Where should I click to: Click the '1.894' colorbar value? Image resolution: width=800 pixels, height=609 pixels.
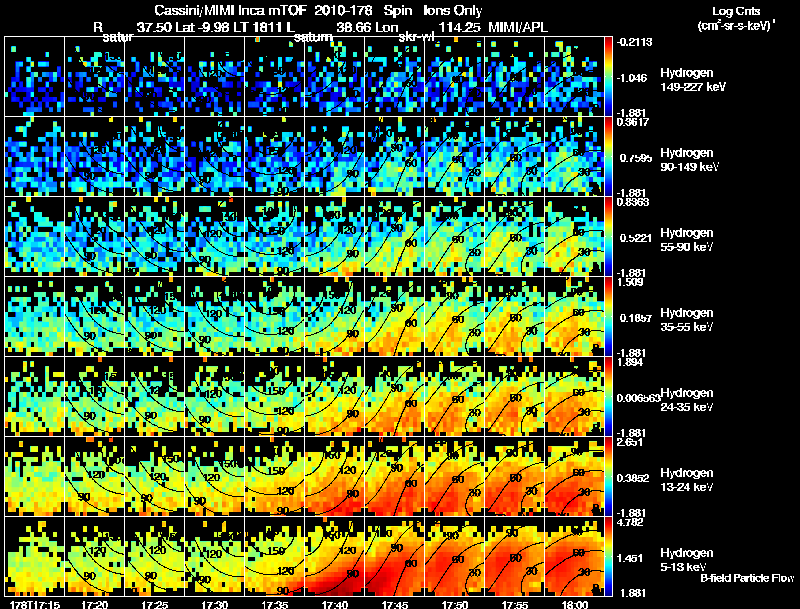[631, 362]
